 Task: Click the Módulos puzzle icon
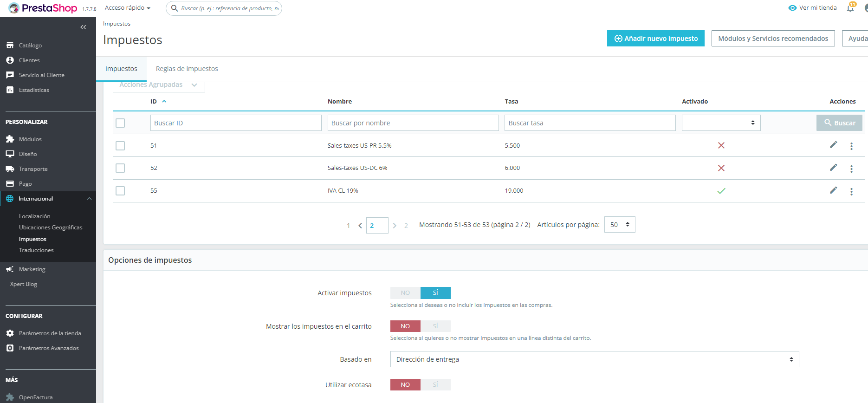coord(10,139)
